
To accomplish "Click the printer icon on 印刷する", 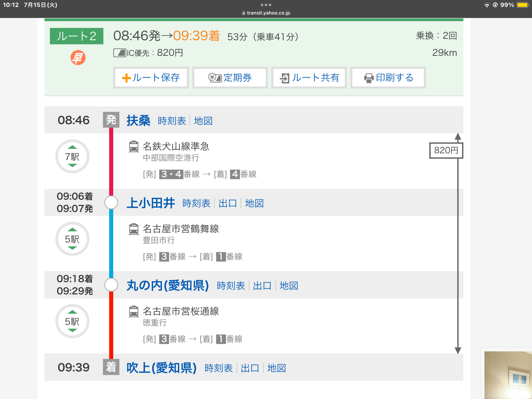I will tap(369, 78).
